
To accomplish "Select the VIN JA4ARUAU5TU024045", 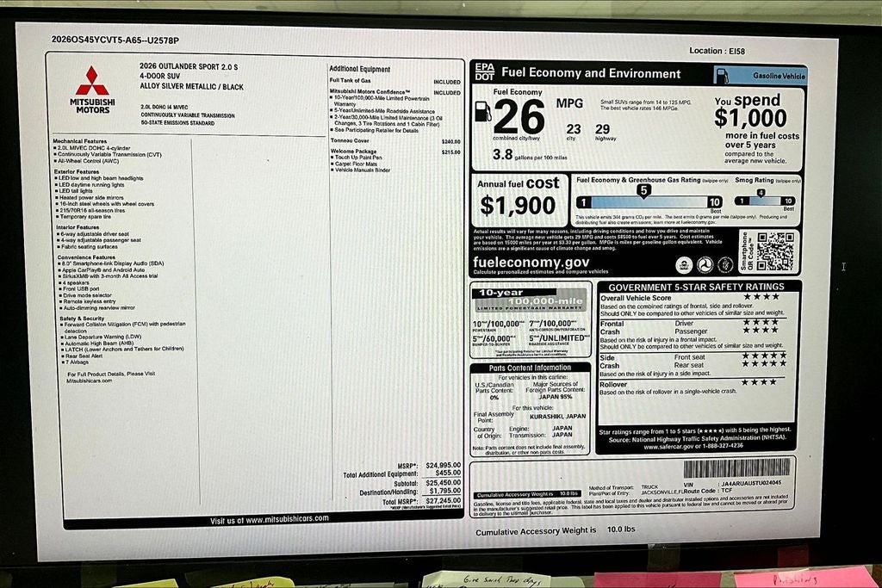I will click(x=750, y=484).
